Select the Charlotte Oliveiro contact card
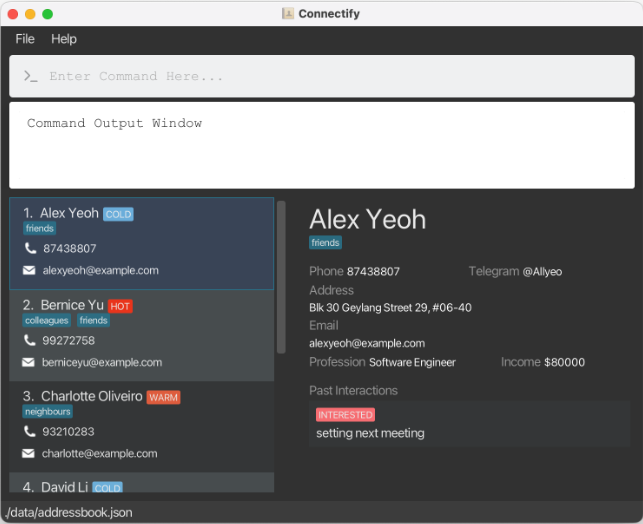 (141, 427)
